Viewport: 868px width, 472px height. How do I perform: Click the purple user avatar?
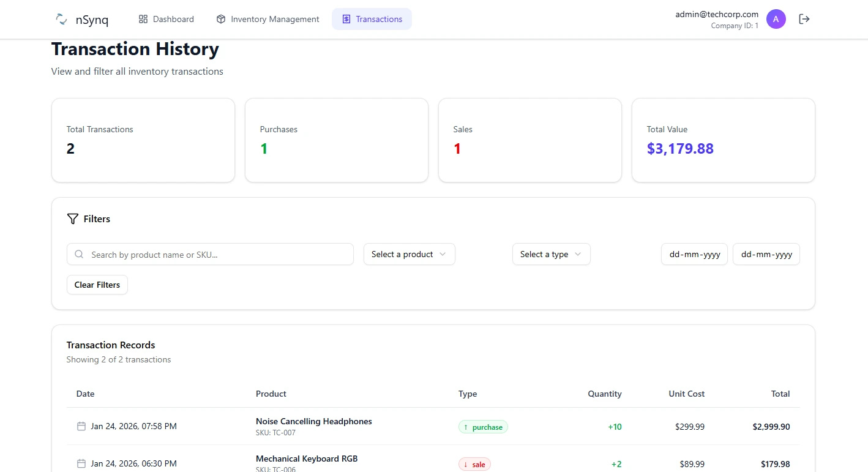[x=776, y=19]
